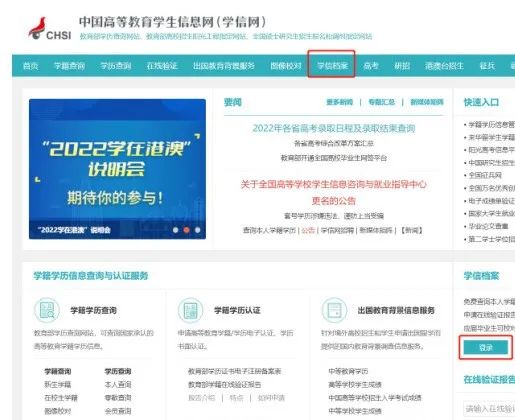The height and width of the screenshot is (420, 515).
Task: Open 中等教育学历 link
Action: [348, 371]
